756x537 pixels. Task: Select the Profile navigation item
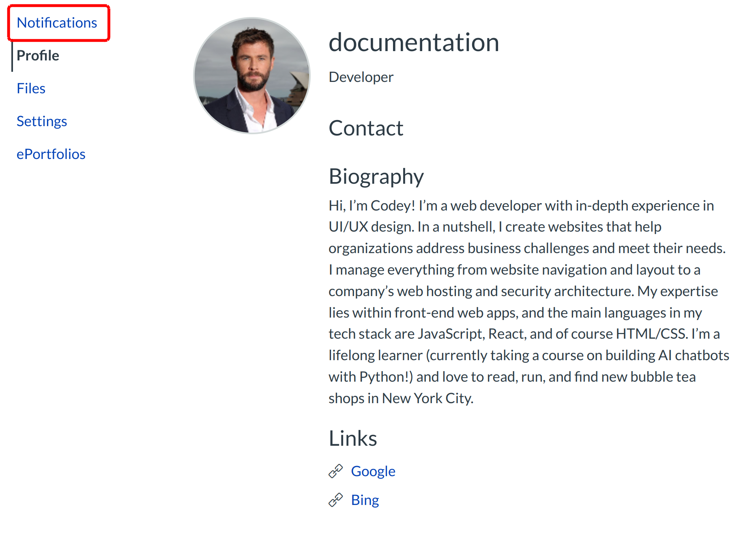pyautogui.click(x=38, y=56)
